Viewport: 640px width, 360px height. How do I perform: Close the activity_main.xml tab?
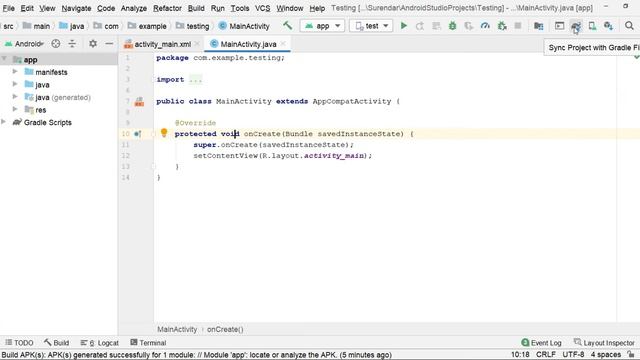(197, 43)
